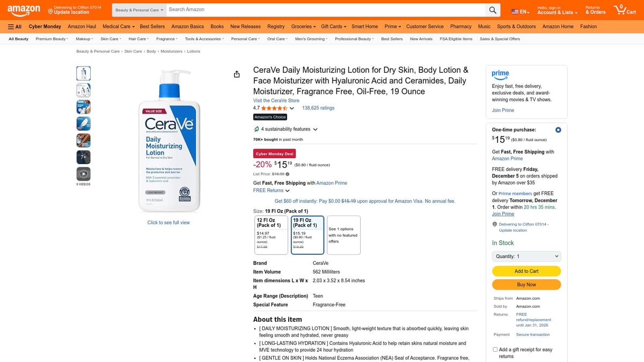Open the shopping cart icon
The image size is (644, 362).
621,8
